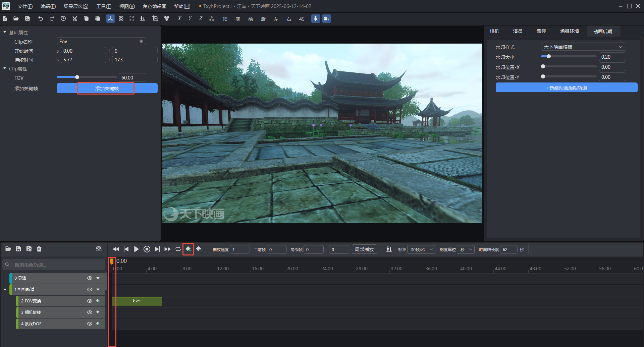Click the copy icon in toolbar
The width and height of the screenshot is (644, 347).
[86, 19]
